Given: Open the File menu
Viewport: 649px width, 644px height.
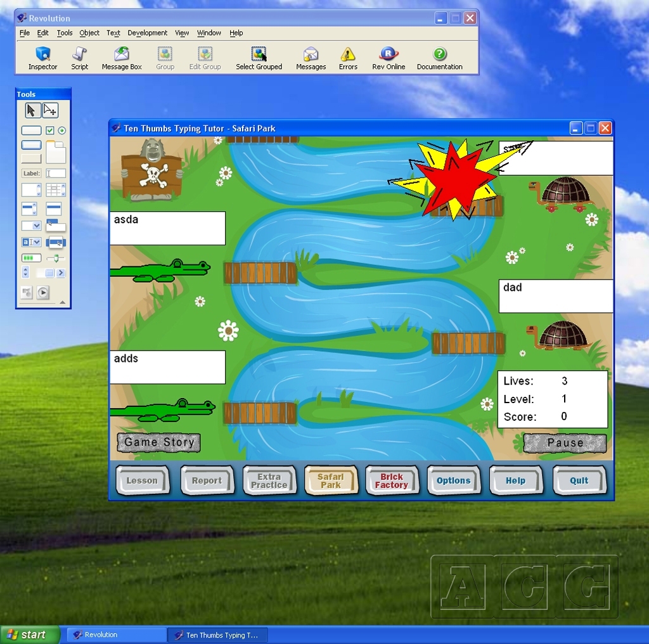Looking at the screenshot, I should 25,33.
